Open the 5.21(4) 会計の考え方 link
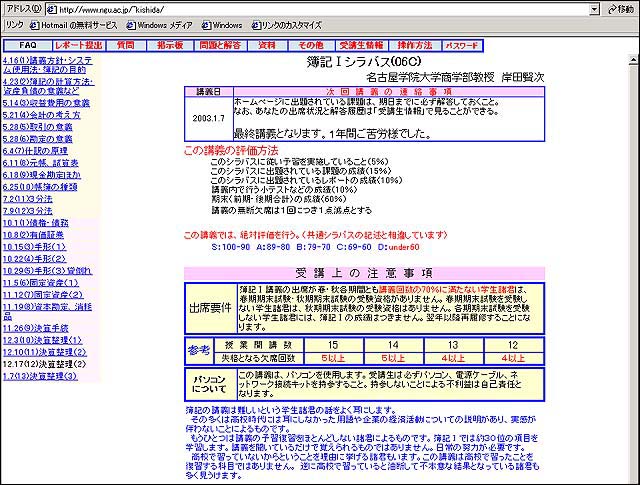640x485 pixels. [42, 115]
